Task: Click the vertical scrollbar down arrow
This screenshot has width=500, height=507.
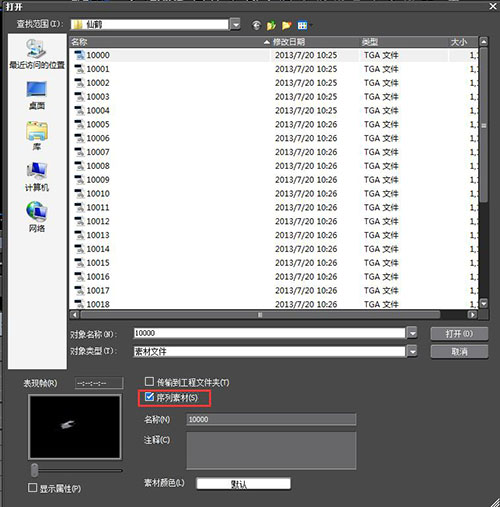Action: click(x=483, y=303)
